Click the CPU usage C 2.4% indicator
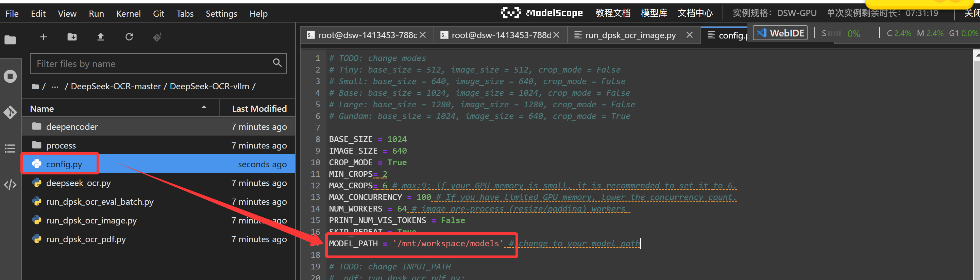The width and height of the screenshot is (980, 280). 899,33
